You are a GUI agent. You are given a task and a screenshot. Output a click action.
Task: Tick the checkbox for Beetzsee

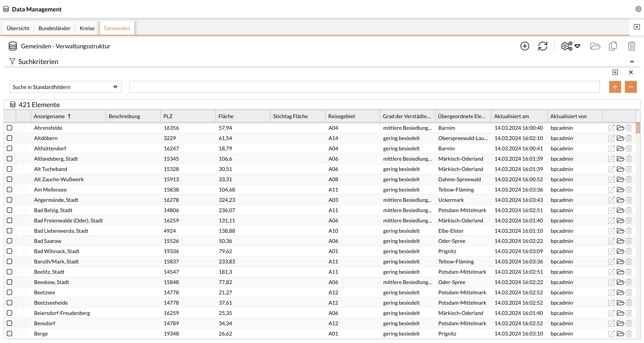coord(10,292)
